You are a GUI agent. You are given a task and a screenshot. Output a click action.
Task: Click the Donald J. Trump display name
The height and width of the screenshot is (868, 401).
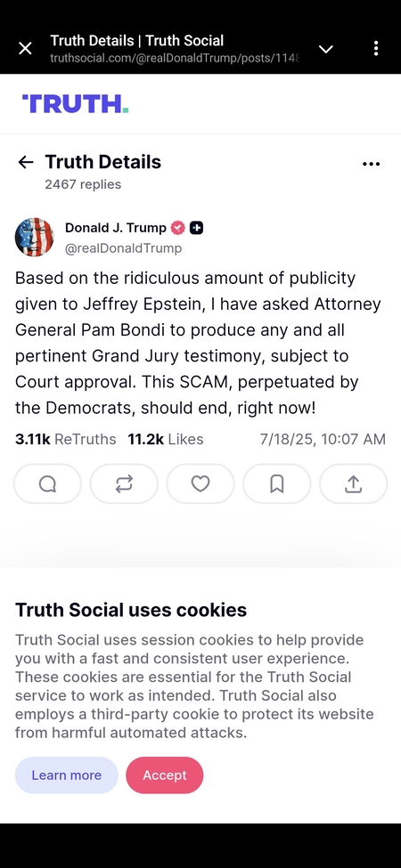(x=116, y=228)
